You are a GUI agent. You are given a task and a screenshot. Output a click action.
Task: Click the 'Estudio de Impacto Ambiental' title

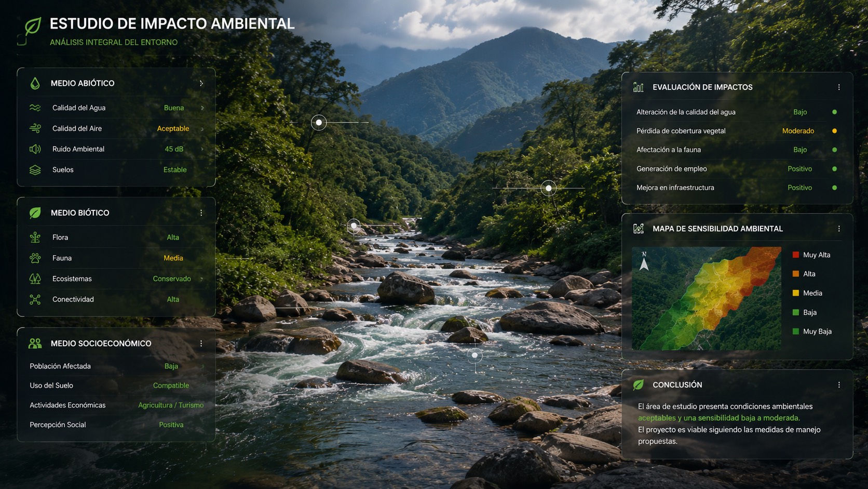[x=172, y=24]
